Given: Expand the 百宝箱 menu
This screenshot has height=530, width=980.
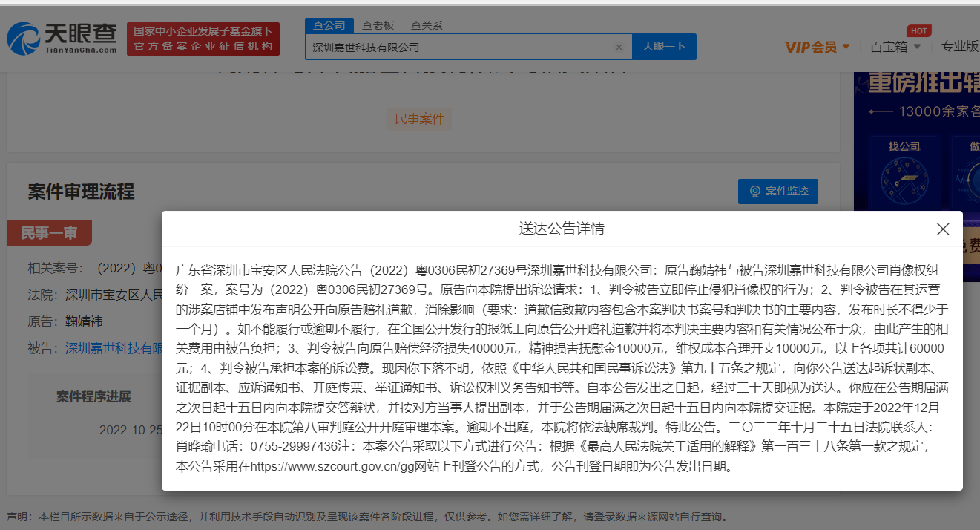Looking at the screenshot, I should click(x=895, y=47).
